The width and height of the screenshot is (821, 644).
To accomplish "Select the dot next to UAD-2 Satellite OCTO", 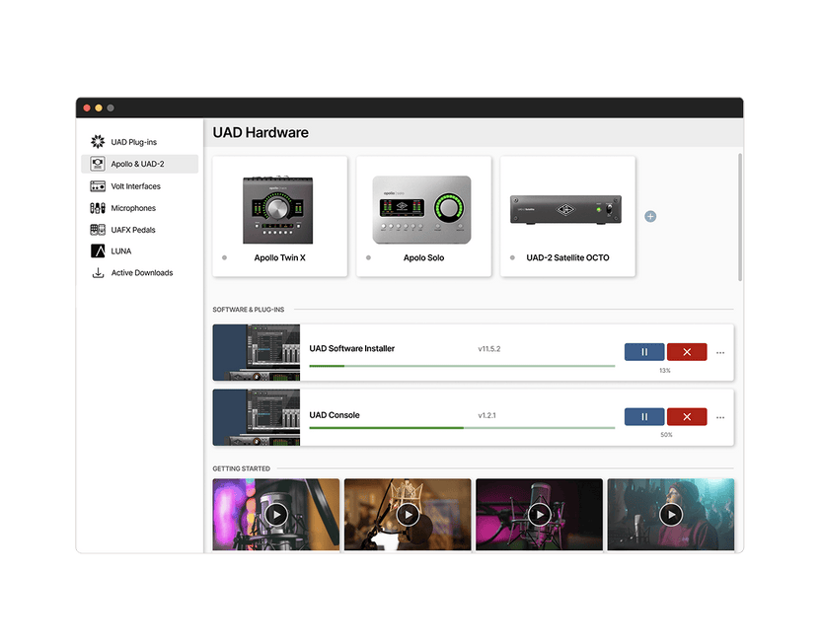I will click(511, 257).
